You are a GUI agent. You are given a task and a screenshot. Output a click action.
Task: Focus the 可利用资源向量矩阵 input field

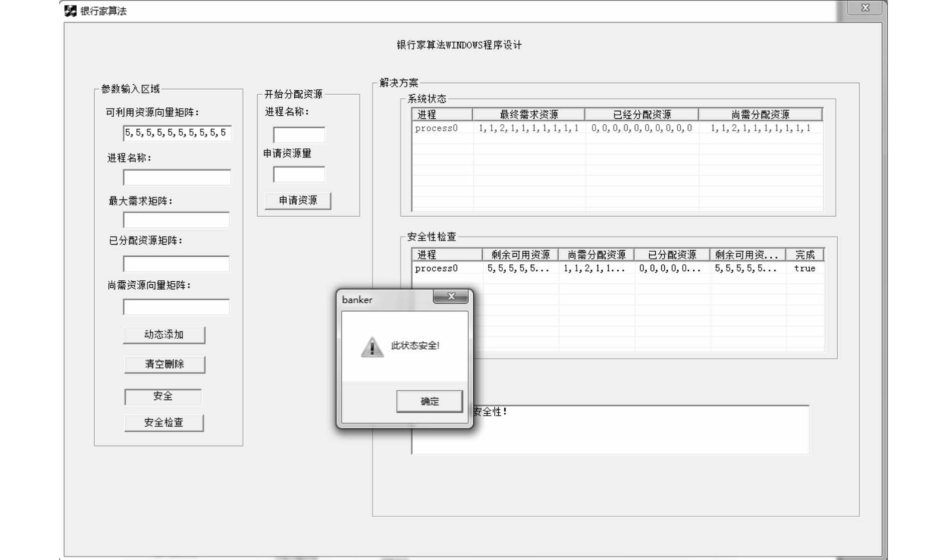point(177,133)
